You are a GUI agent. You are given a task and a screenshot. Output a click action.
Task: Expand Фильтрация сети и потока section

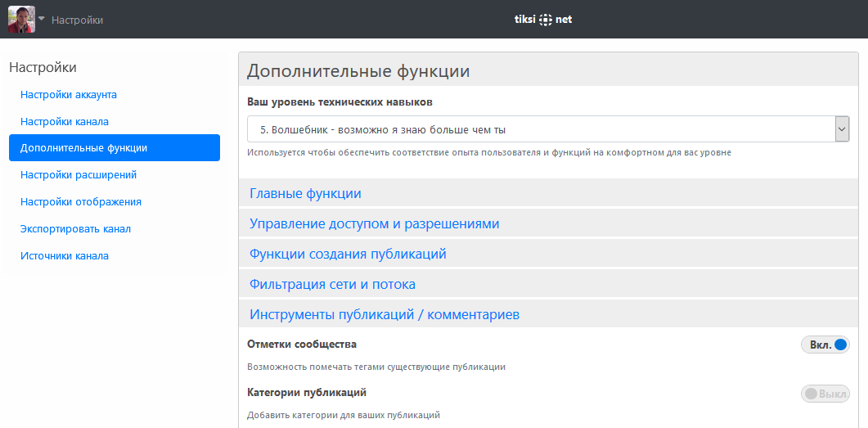pos(332,285)
